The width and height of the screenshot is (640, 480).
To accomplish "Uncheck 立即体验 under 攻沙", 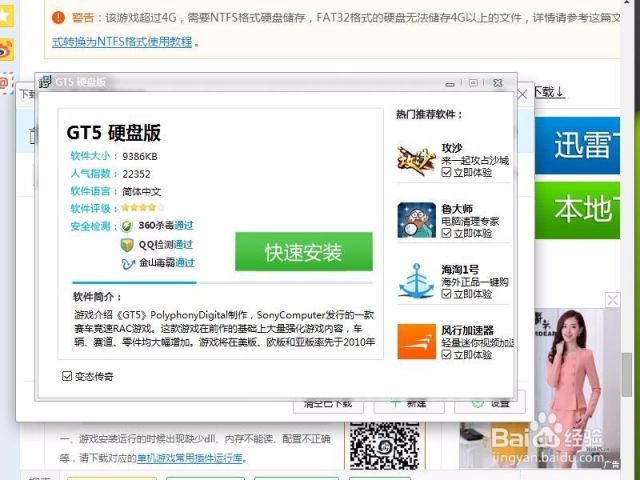I will click(x=447, y=172).
